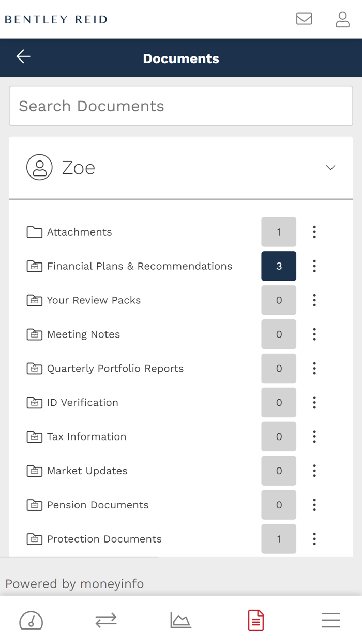Open options for Pension Documents
The image size is (362, 644).
(x=314, y=505)
